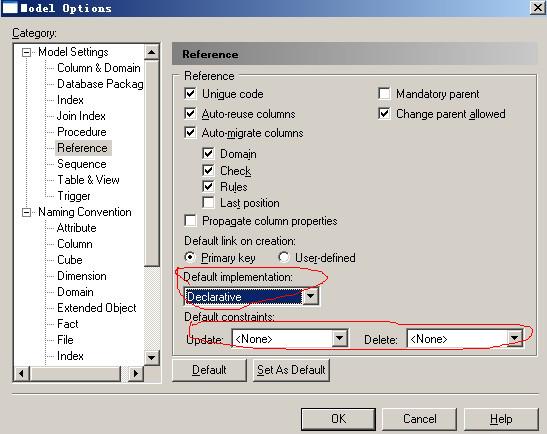Enable the Last position checkbox

208,202
